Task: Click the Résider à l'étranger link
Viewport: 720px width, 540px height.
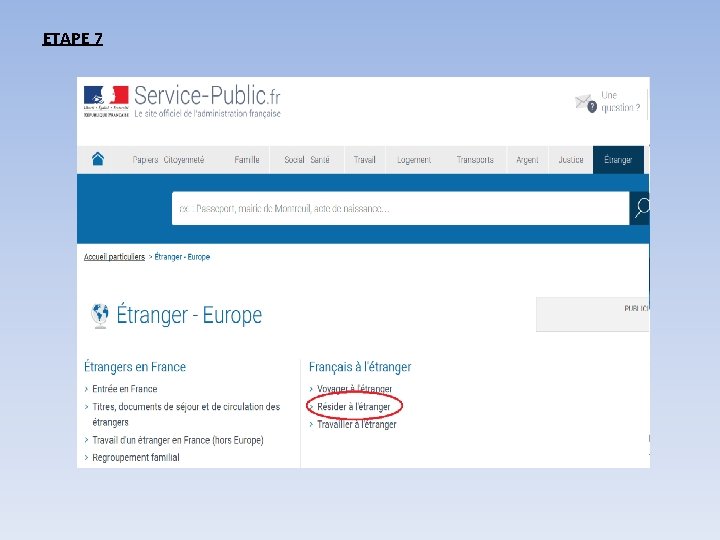Action: click(x=354, y=407)
